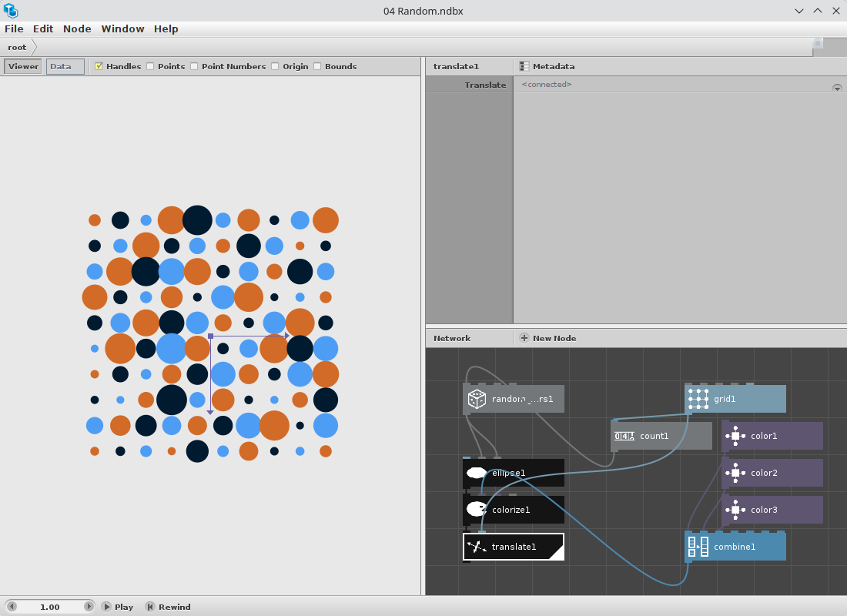Switch to the Data view tab
Screen dimensions: 847x616
click(65, 66)
